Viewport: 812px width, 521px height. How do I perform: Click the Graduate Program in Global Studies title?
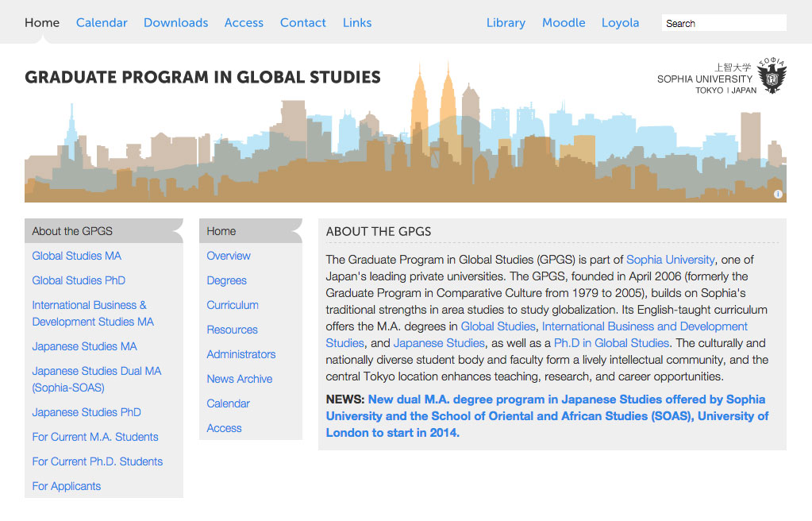pyautogui.click(x=202, y=77)
